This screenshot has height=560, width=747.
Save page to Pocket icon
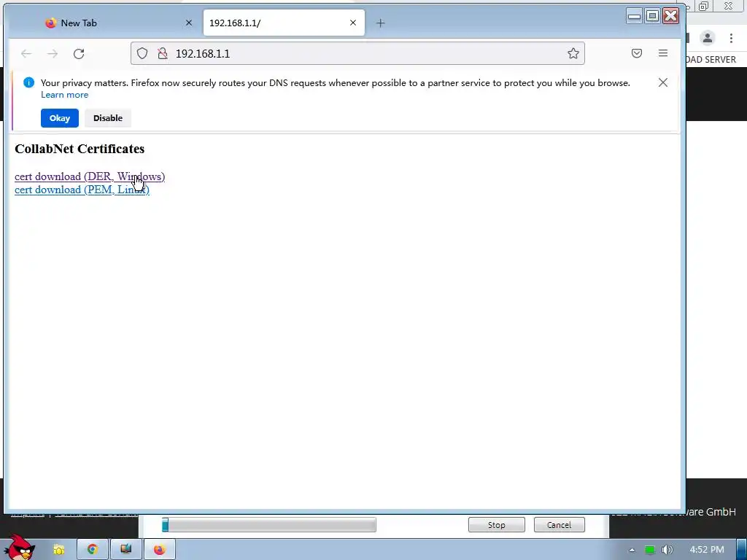(636, 53)
